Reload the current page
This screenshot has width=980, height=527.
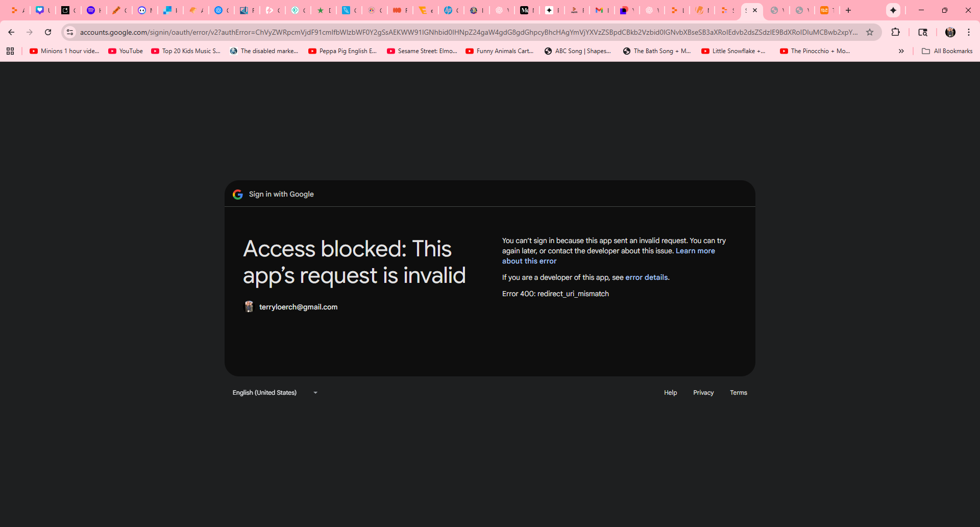point(48,32)
